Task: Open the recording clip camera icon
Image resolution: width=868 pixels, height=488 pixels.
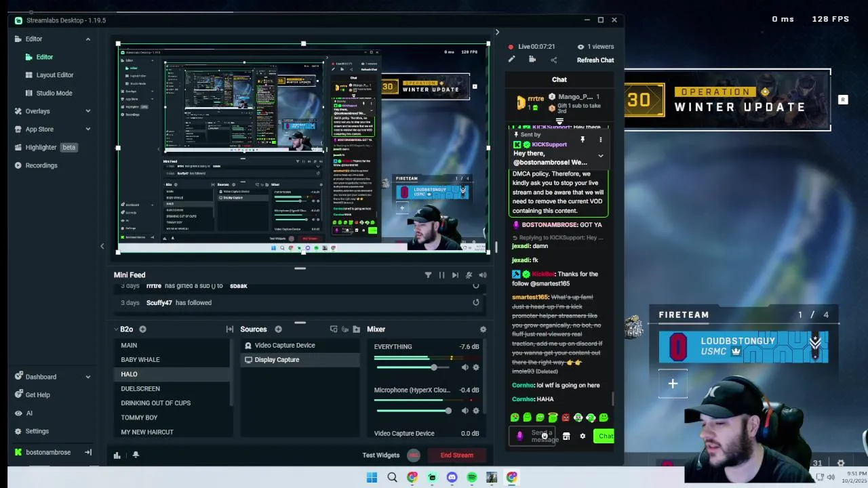Action: pyautogui.click(x=532, y=60)
